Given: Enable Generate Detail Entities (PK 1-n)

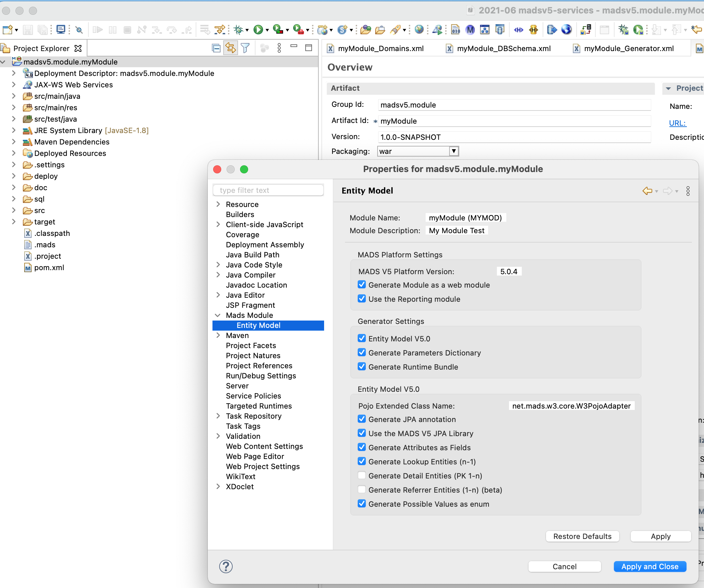Looking at the screenshot, I should 362,475.
